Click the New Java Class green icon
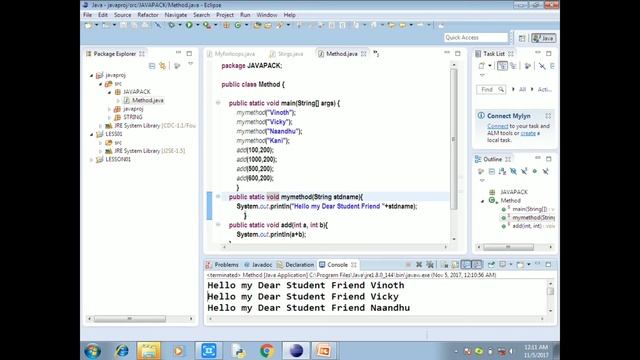Screen dimensions: 640x360 point(238,25)
